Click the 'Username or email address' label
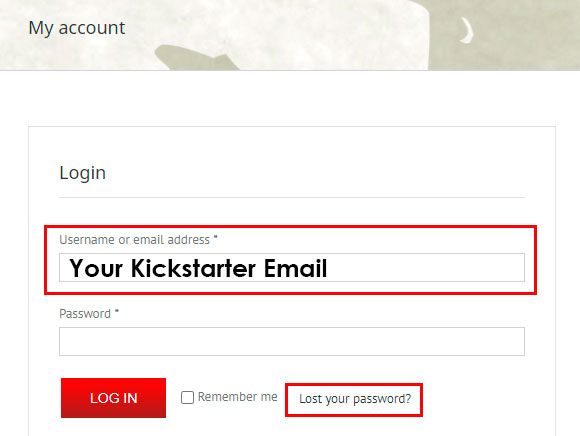580x436 pixels. pyautogui.click(x=135, y=240)
